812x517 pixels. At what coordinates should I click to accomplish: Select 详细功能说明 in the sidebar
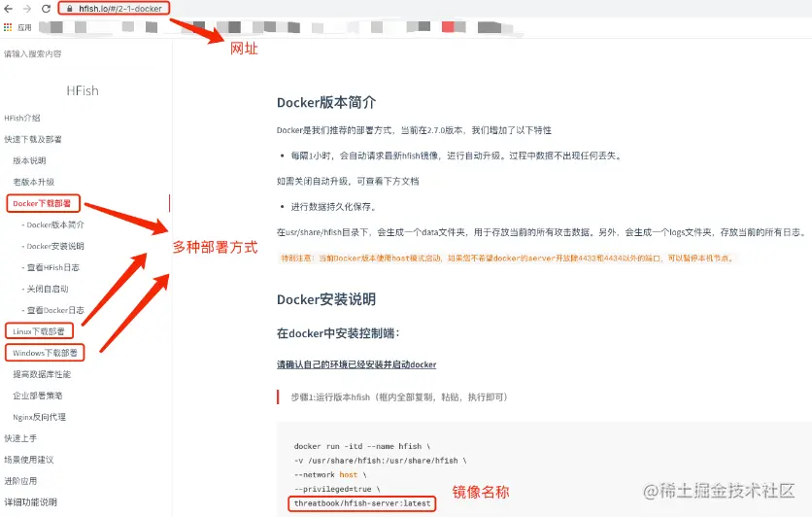coord(30,502)
